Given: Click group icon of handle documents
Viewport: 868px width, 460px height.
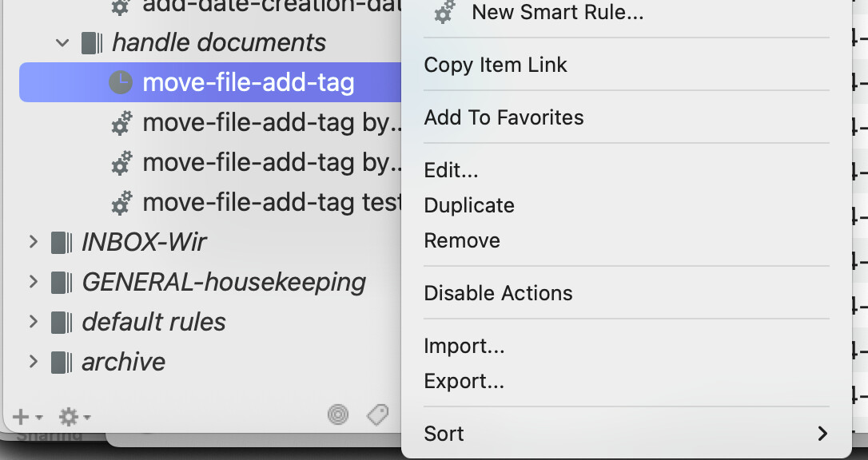Looking at the screenshot, I should [92, 43].
